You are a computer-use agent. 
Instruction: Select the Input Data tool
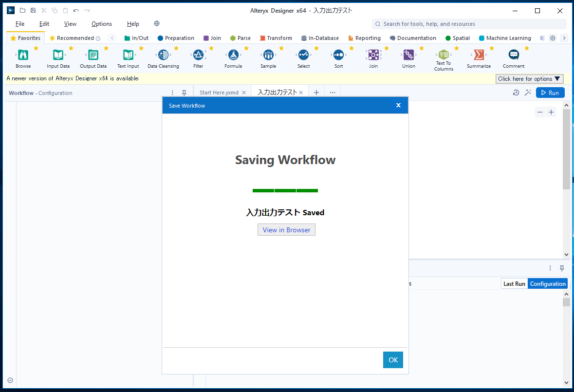[58, 55]
